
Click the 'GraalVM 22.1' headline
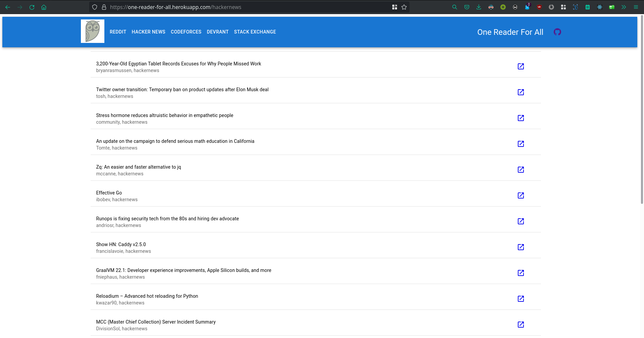184,270
